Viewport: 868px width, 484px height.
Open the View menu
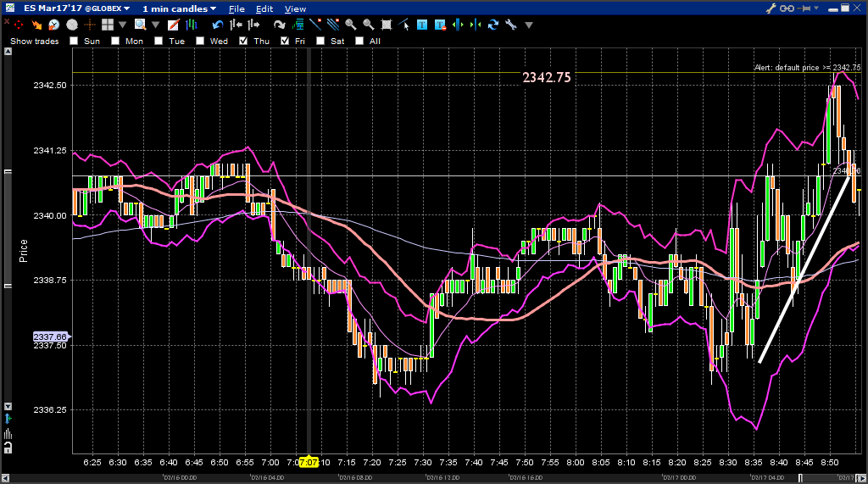click(x=295, y=8)
